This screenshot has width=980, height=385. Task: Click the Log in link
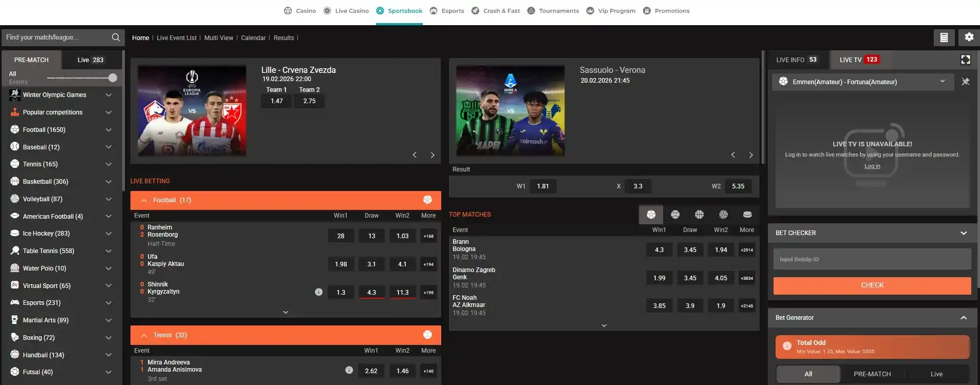[x=872, y=166]
